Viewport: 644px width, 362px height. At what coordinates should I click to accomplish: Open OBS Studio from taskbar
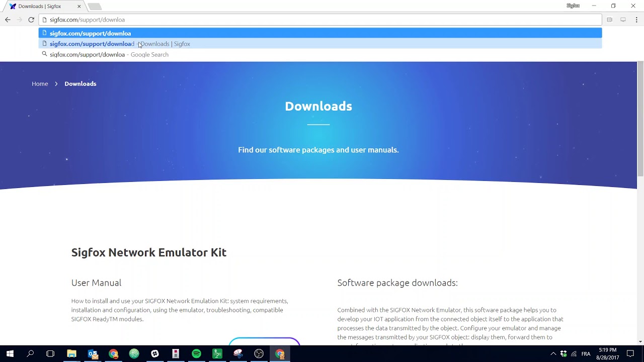(x=259, y=354)
